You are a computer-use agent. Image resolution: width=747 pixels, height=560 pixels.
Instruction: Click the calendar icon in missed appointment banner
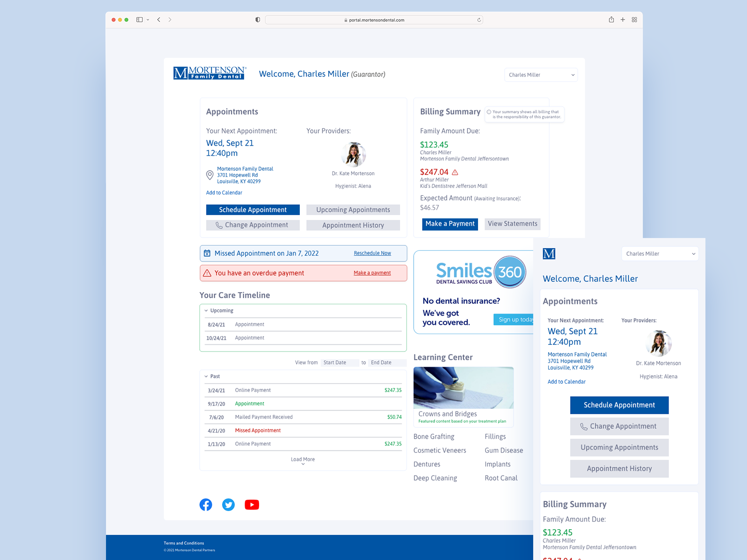(x=207, y=253)
